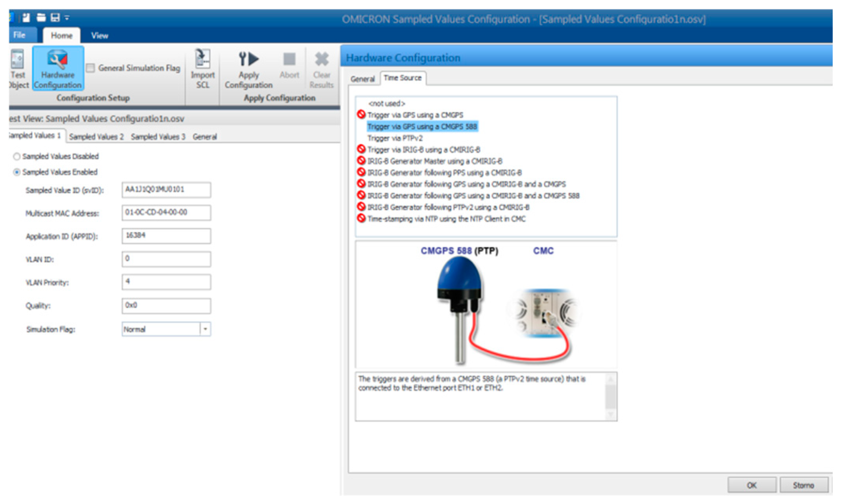843x504 pixels.
Task: Switch to the Sampled Values 2 tab
Action: (x=96, y=137)
